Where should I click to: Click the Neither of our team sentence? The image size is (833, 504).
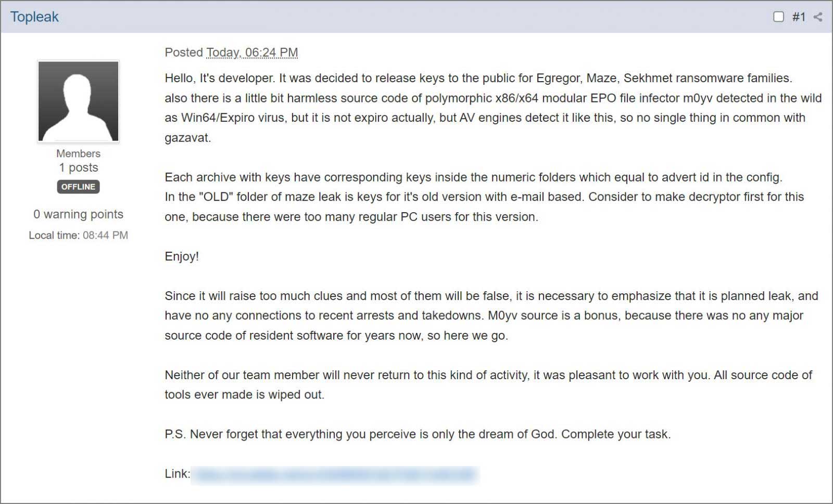(x=488, y=385)
